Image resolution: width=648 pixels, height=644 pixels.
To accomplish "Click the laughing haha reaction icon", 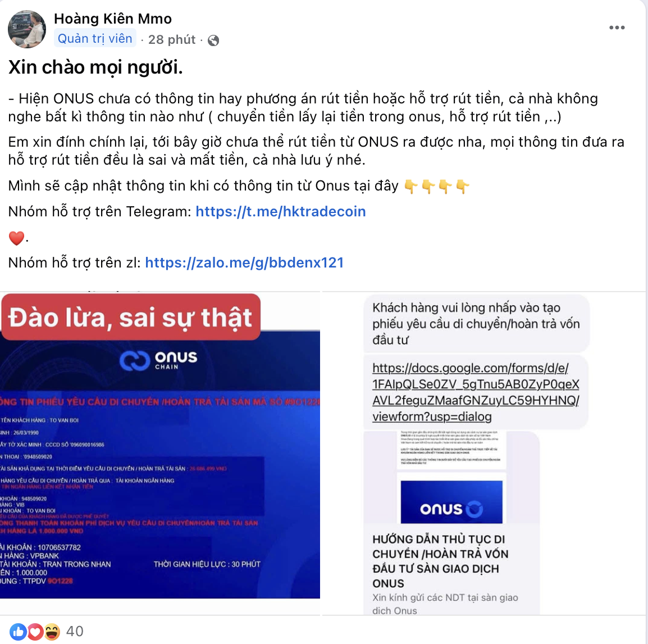I will tap(52, 631).
